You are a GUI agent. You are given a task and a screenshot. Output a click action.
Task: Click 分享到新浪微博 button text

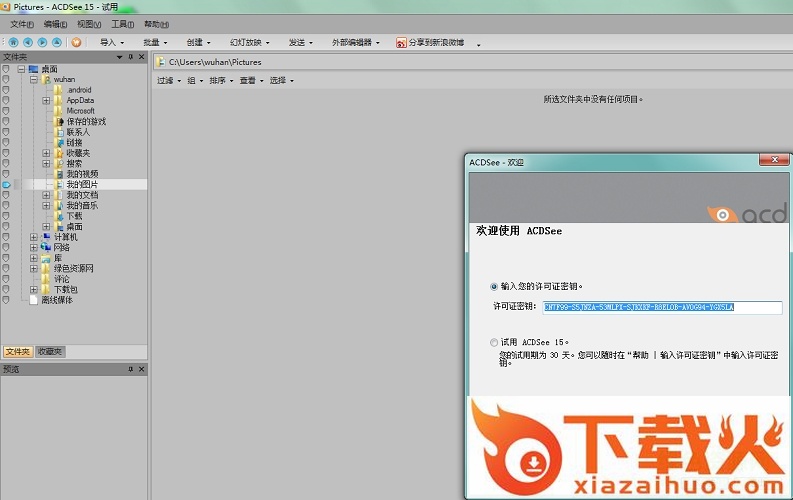[x=436, y=42]
